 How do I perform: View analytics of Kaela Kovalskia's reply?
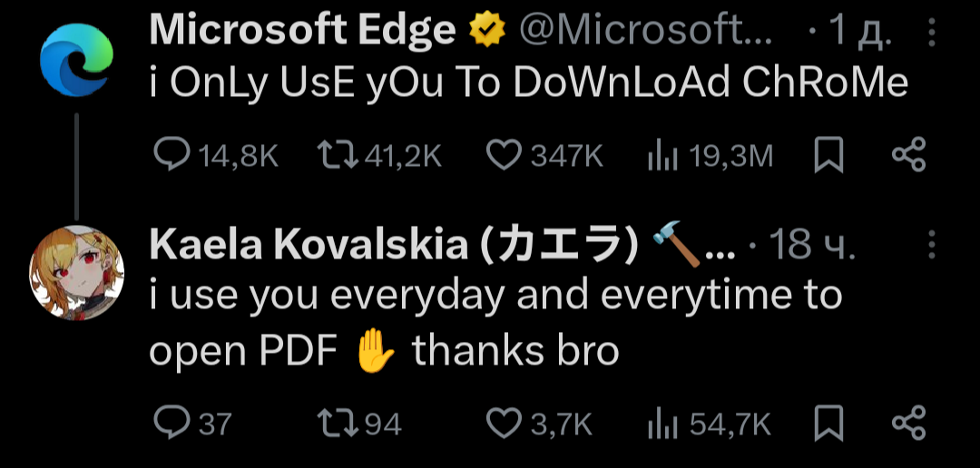(662, 423)
